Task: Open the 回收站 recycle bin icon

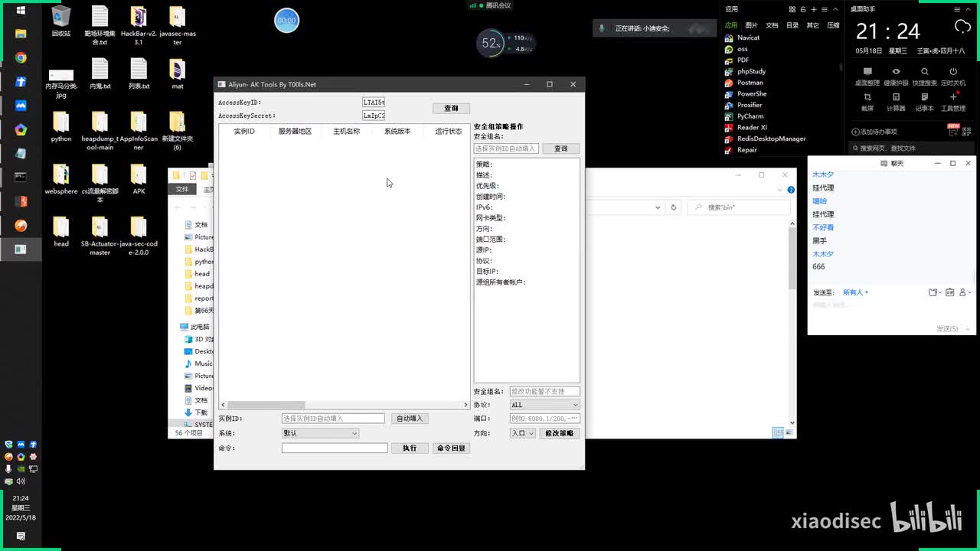Action: (61, 21)
